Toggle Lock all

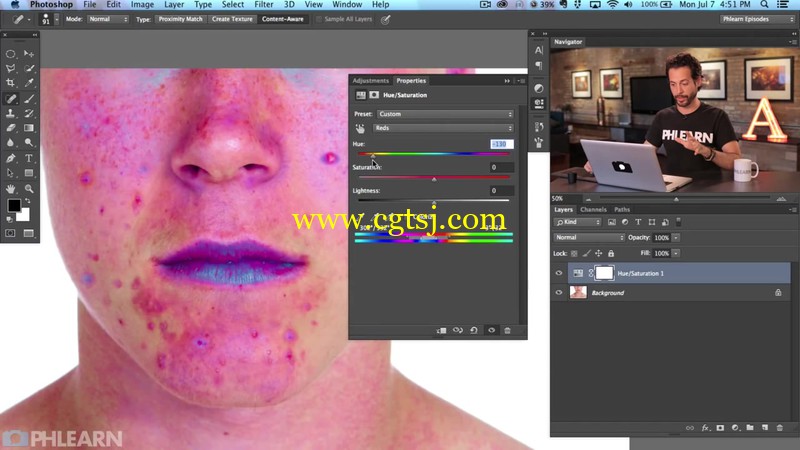[x=611, y=254]
